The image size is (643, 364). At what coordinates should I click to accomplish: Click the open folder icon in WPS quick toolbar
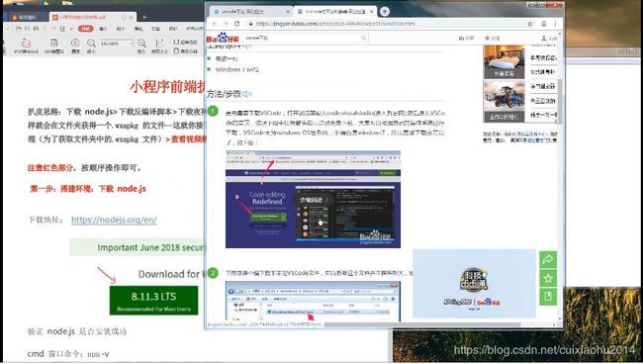coord(19,29)
